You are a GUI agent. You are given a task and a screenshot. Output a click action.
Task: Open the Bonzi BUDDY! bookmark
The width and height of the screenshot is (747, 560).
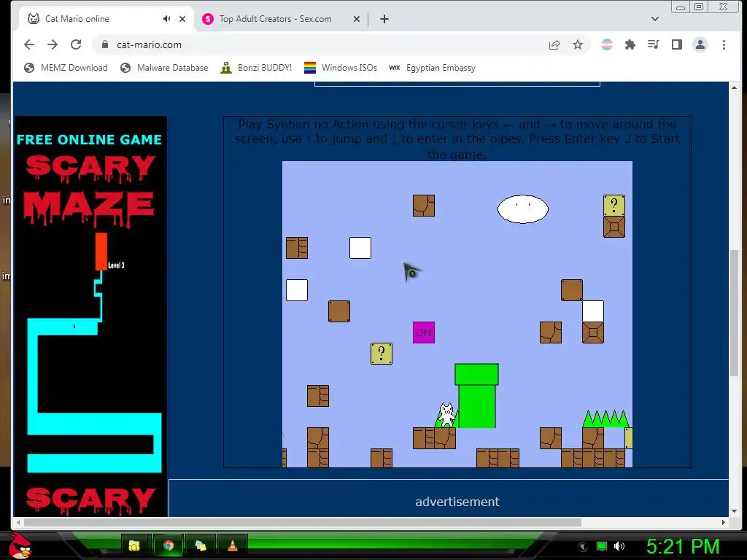[256, 68]
